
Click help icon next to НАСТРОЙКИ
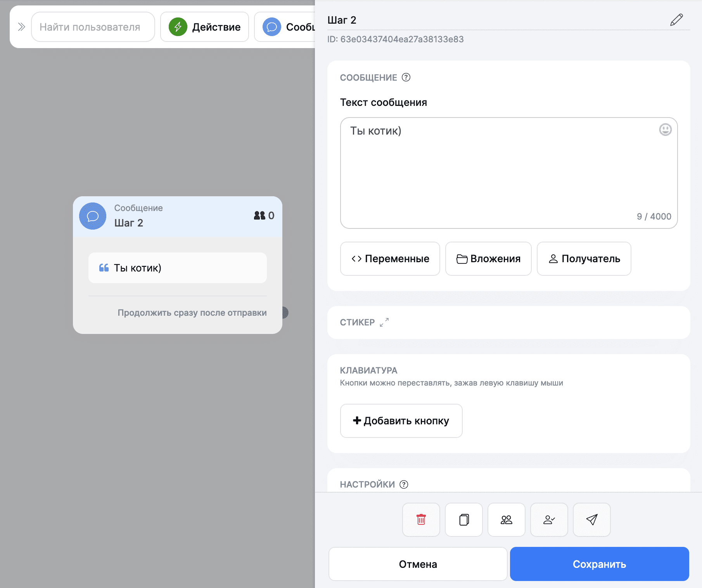coord(404,484)
